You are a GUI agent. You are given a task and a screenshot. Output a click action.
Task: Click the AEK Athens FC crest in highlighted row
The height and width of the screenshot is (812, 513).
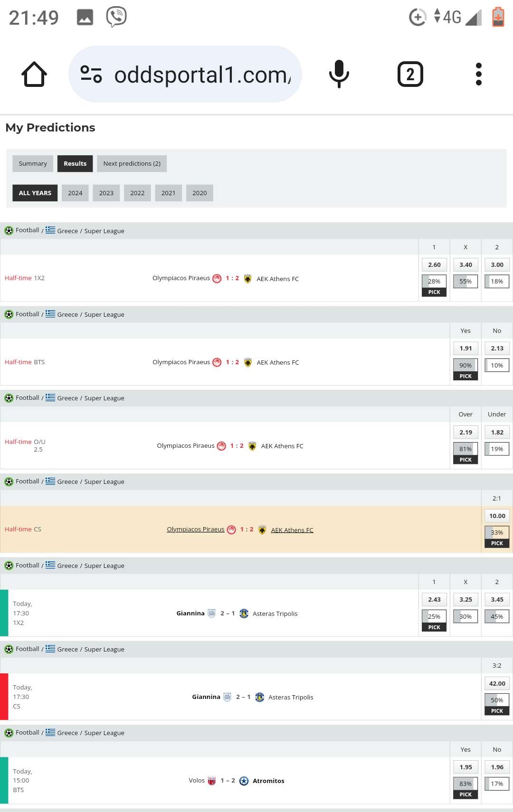[262, 530]
